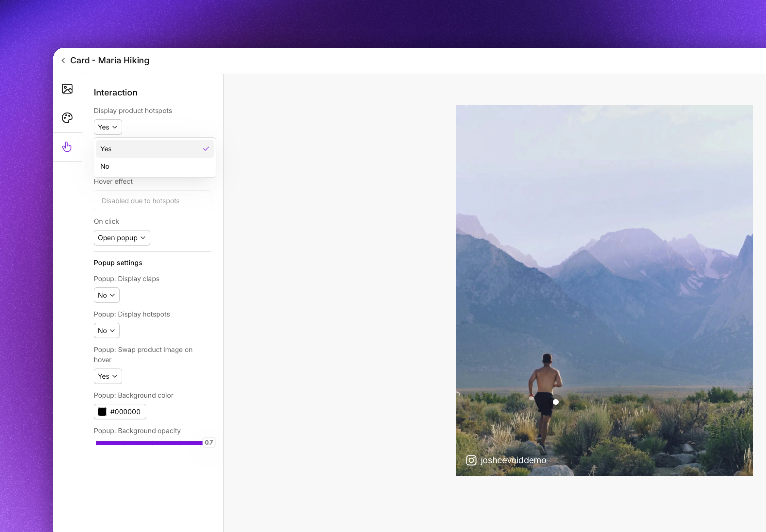
Task: Click the hiking photo preview
Action: 604,290
